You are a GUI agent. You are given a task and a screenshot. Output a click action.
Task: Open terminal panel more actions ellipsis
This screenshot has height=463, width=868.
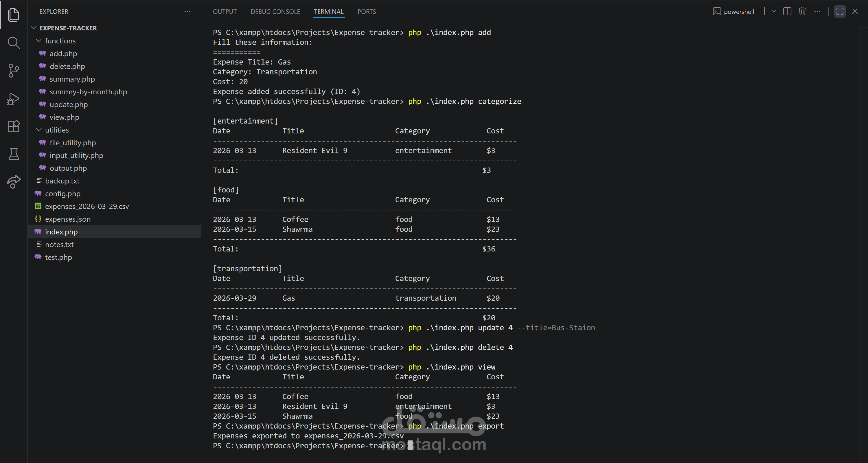(x=817, y=12)
